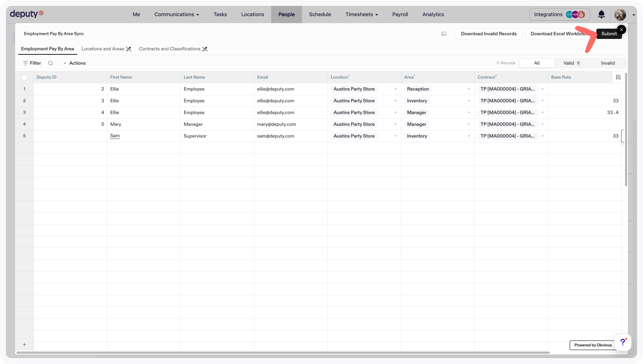Click the search magnifier icon
The height and width of the screenshot is (364, 643).
[x=51, y=63]
